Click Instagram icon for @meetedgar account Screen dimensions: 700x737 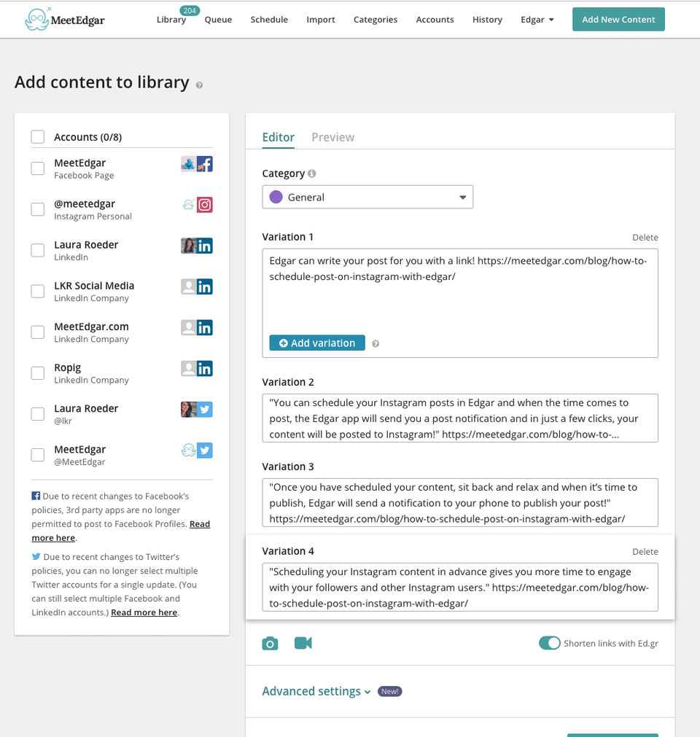(205, 205)
